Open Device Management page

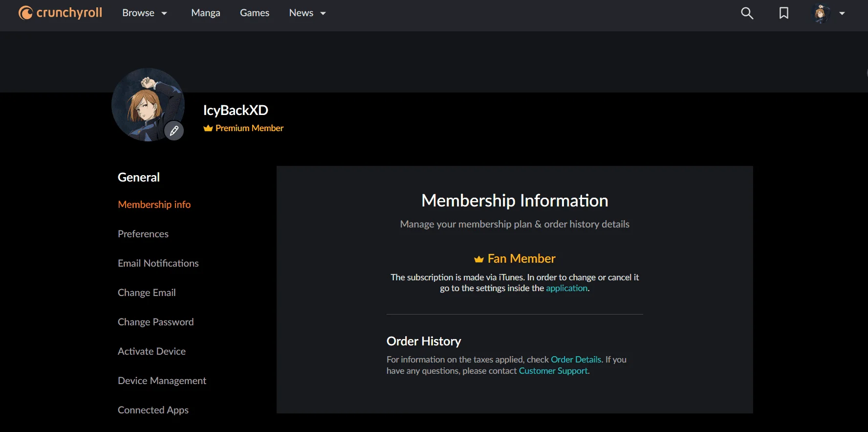[162, 381]
